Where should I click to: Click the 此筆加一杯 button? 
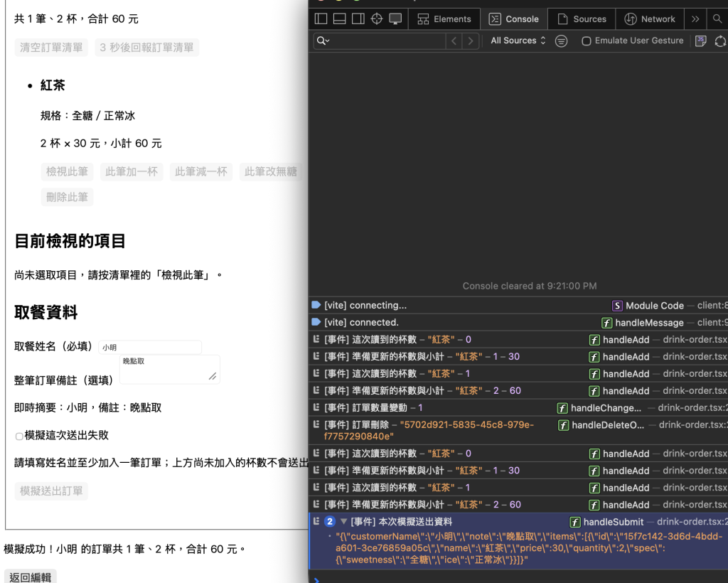[x=132, y=172]
